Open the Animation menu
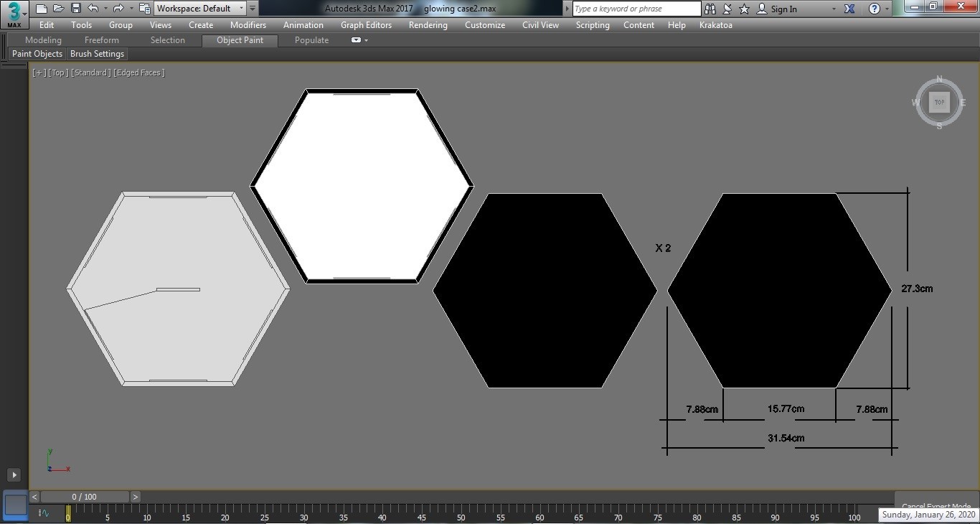The image size is (980, 524). [303, 25]
